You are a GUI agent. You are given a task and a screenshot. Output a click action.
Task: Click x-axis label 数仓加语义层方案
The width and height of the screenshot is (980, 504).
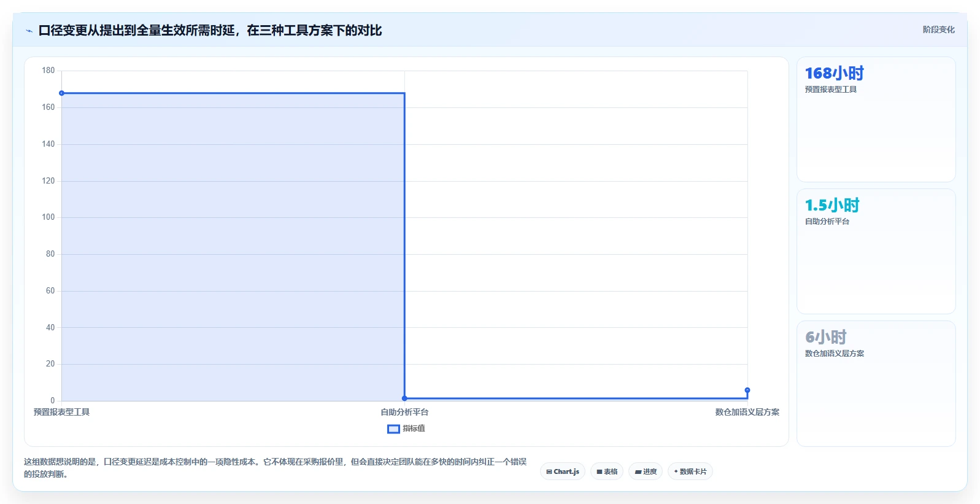(x=747, y=412)
